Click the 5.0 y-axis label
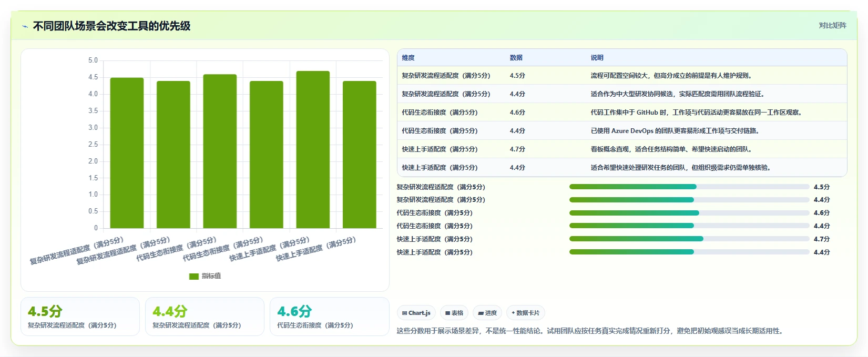The image size is (868, 357). 93,60
